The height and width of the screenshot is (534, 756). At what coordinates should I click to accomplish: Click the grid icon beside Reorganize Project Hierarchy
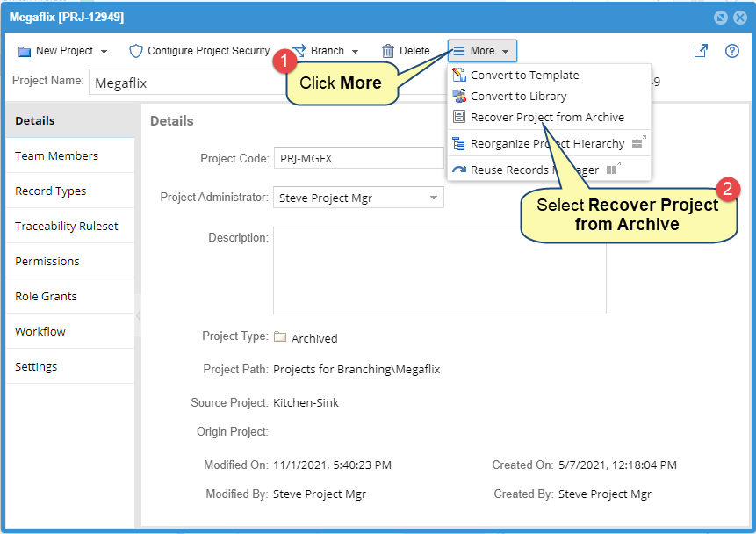coord(638,142)
